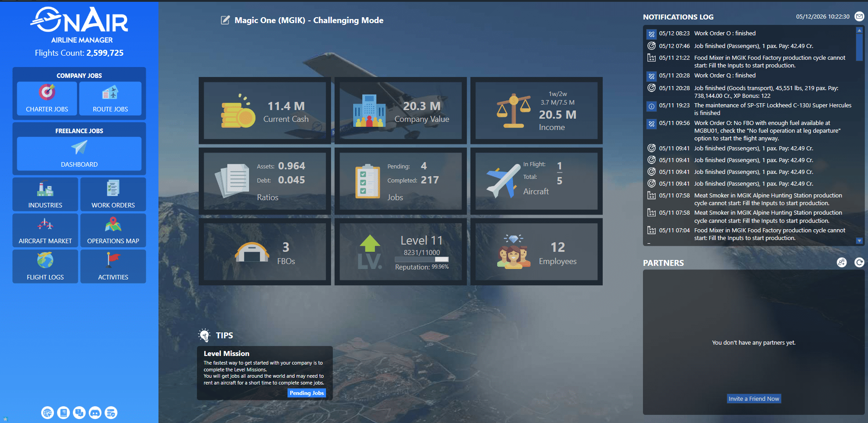Open the FBOs tile
Screen dimensions: 868x423
coord(265,252)
